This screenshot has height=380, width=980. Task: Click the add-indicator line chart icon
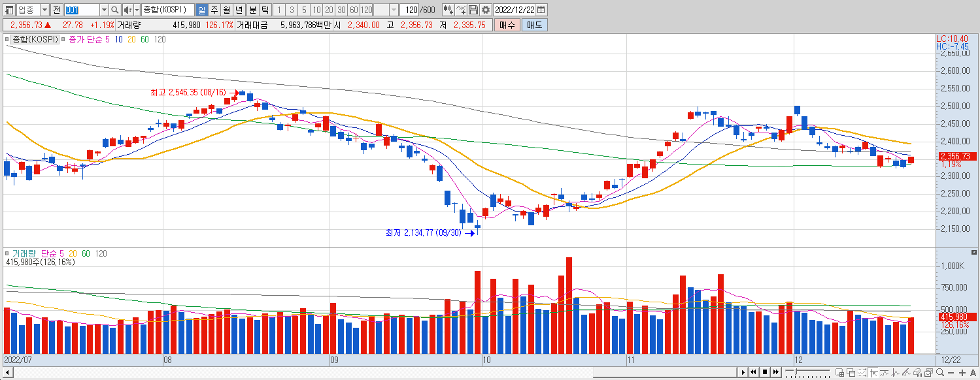461,10
